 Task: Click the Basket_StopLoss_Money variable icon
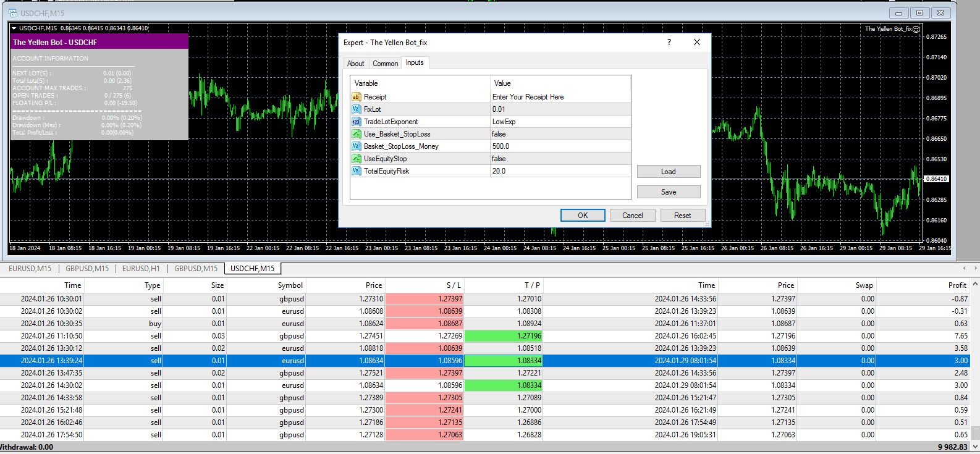coord(356,146)
